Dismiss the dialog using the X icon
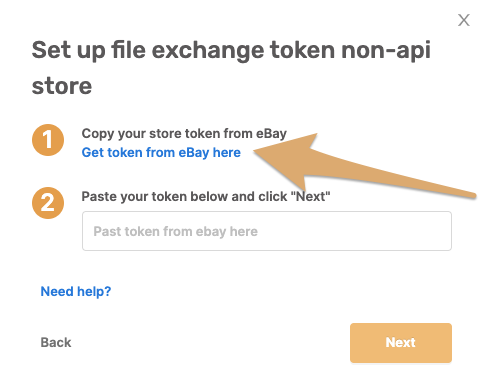This screenshot has height=379, width=483. [464, 20]
